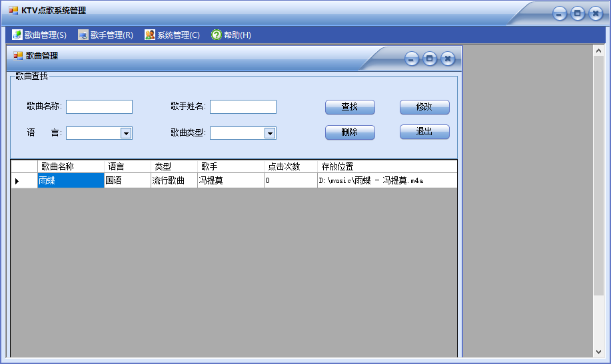The image size is (611, 364).
Task: Select the 流行歌曲 type cell
Action: point(174,180)
